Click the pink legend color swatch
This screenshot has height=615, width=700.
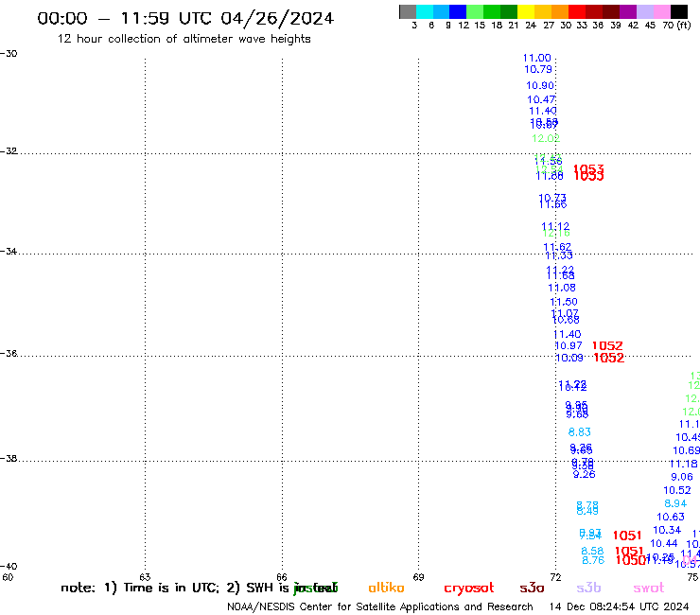662,11
